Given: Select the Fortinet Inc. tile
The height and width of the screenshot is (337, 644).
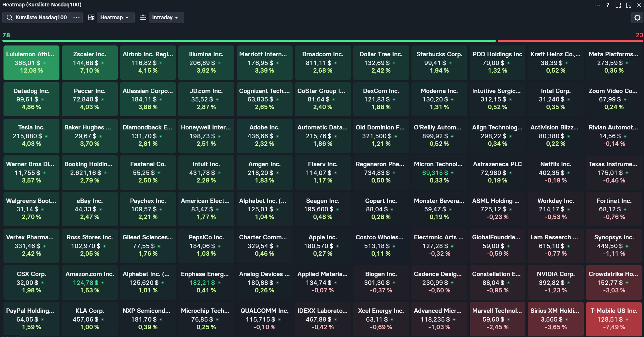Looking at the screenshot, I should pos(614,209).
